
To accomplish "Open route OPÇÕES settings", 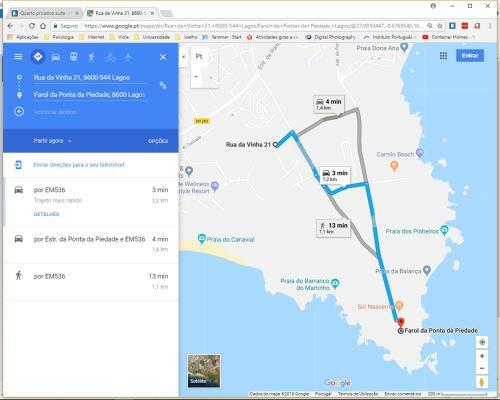I will (x=158, y=141).
